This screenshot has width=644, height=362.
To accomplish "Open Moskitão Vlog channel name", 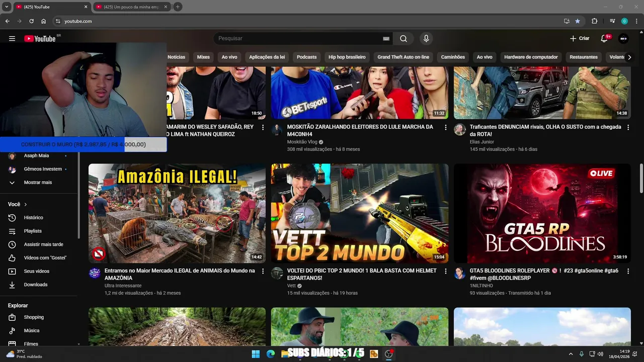I will coord(302,142).
